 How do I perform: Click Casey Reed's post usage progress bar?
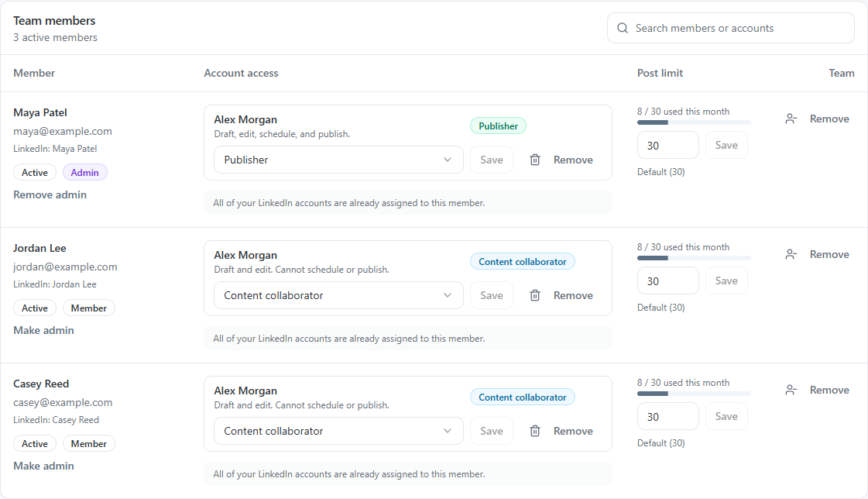[x=694, y=394]
